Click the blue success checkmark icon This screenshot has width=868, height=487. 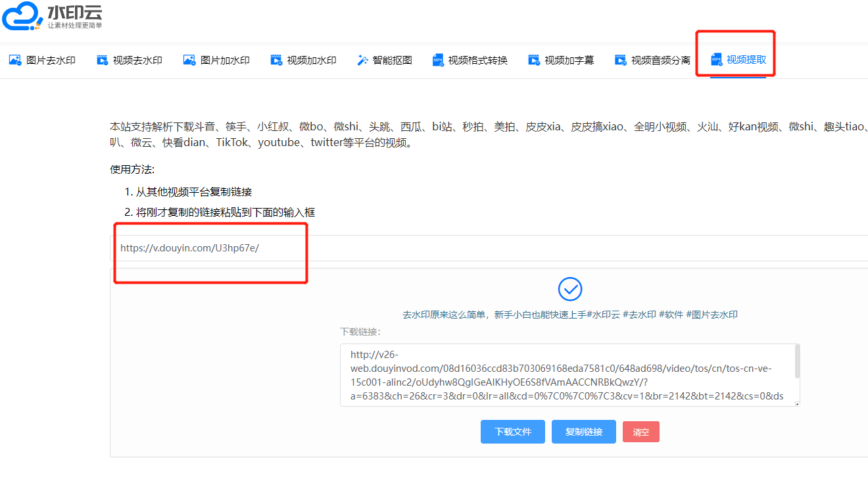point(570,289)
